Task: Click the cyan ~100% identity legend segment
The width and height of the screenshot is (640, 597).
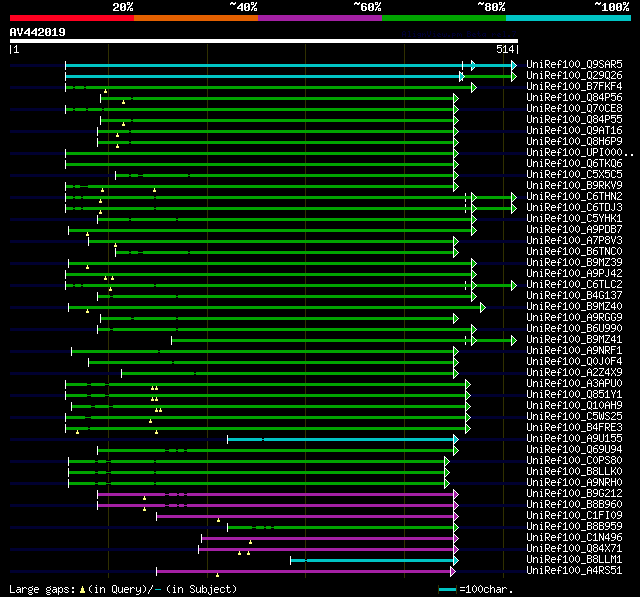Action: (x=569, y=18)
